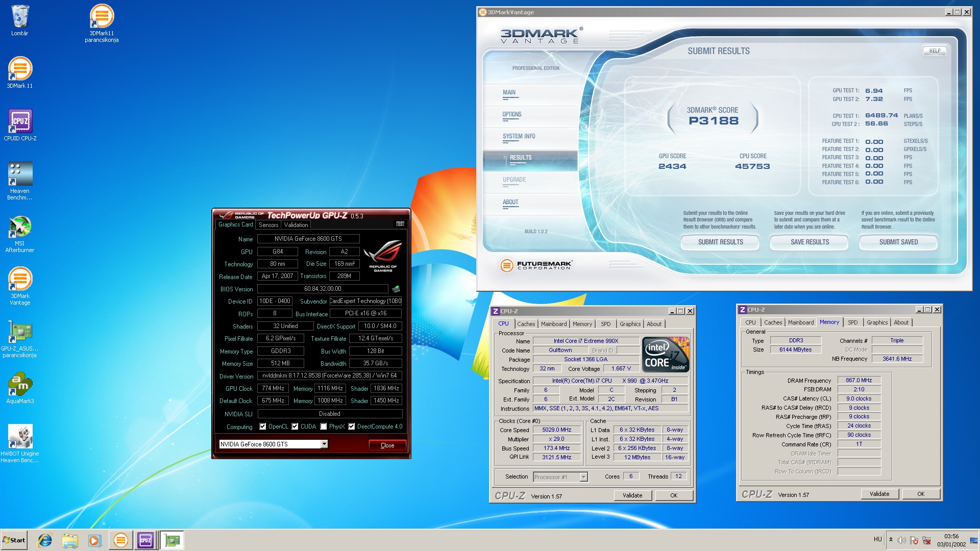The image size is (980, 551).
Task: Click the 3DMark score P3188
Action: coord(714,121)
